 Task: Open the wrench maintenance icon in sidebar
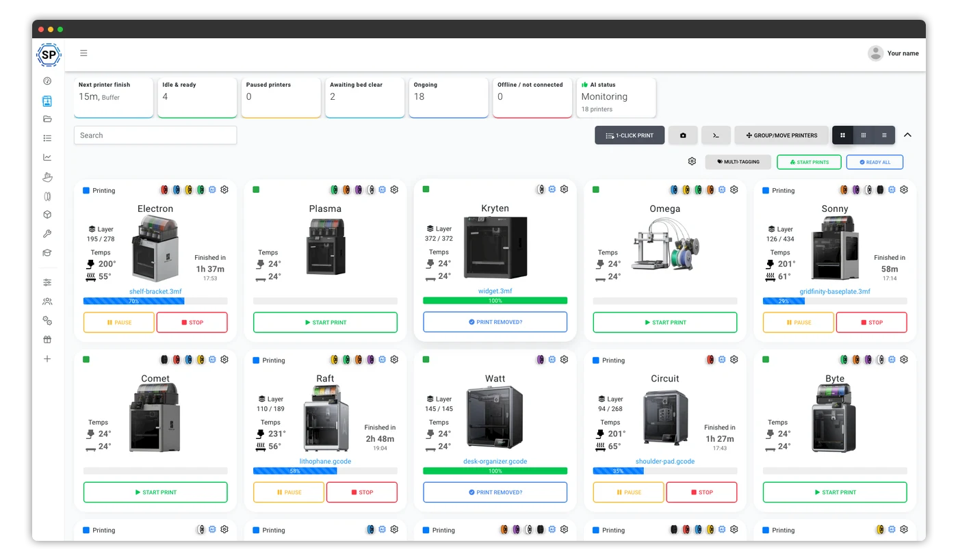click(x=47, y=234)
